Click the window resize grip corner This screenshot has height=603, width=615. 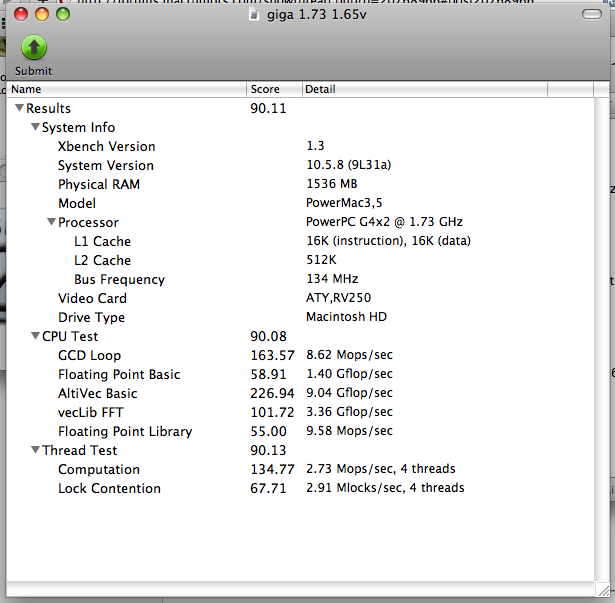(x=603, y=589)
